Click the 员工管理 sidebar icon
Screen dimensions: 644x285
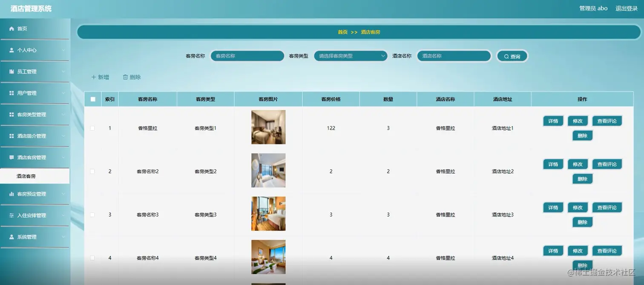click(x=11, y=72)
